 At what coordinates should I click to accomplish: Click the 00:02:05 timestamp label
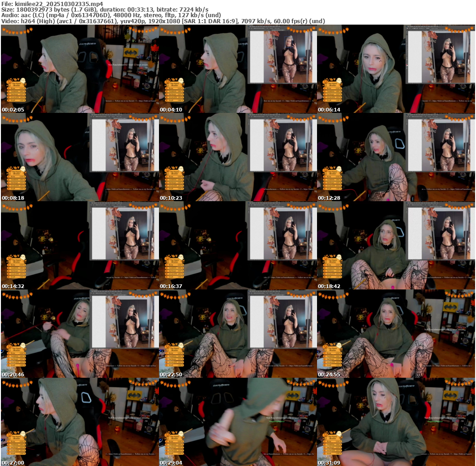12,110
